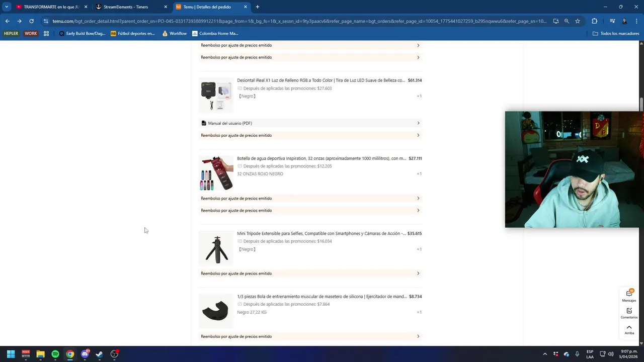Click the mini tripod product thumbnail
This screenshot has width=644, height=362.
[x=216, y=248]
